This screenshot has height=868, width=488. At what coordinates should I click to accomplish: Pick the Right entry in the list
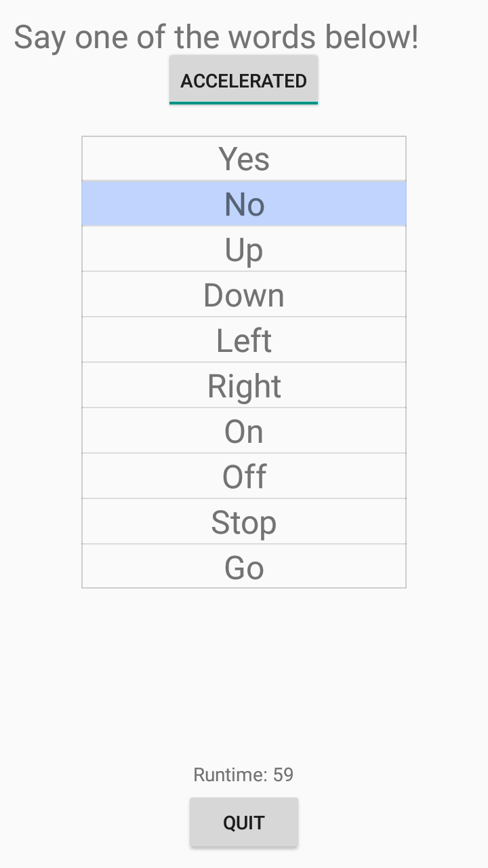tap(244, 386)
